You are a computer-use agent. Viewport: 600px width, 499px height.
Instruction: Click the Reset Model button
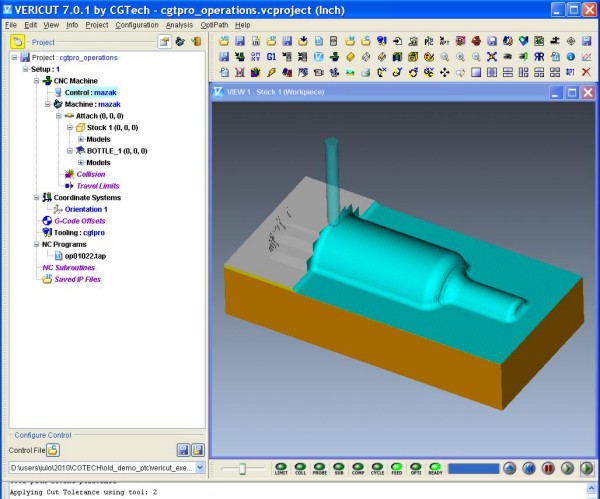(509, 468)
